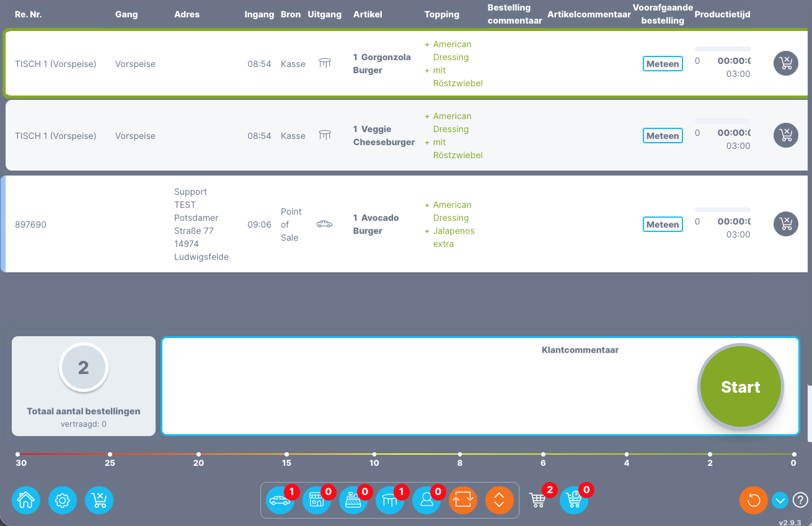Click the orange refresh button

[754, 500]
